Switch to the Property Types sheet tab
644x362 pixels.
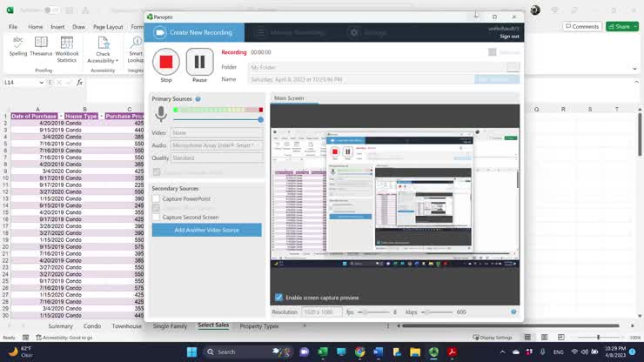pos(259,326)
